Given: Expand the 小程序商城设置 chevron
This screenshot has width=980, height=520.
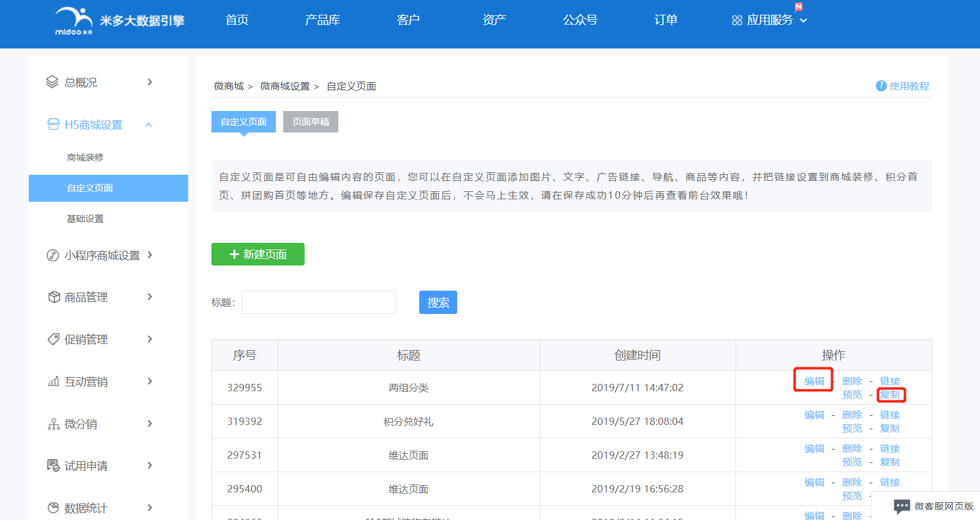Looking at the screenshot, I should coord(150,255).
